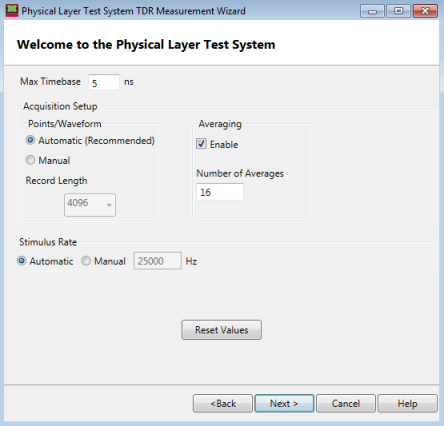This screenshot has height=426, width=444.
Task: Go back to the previous wizard page
Action: point(223,403)
